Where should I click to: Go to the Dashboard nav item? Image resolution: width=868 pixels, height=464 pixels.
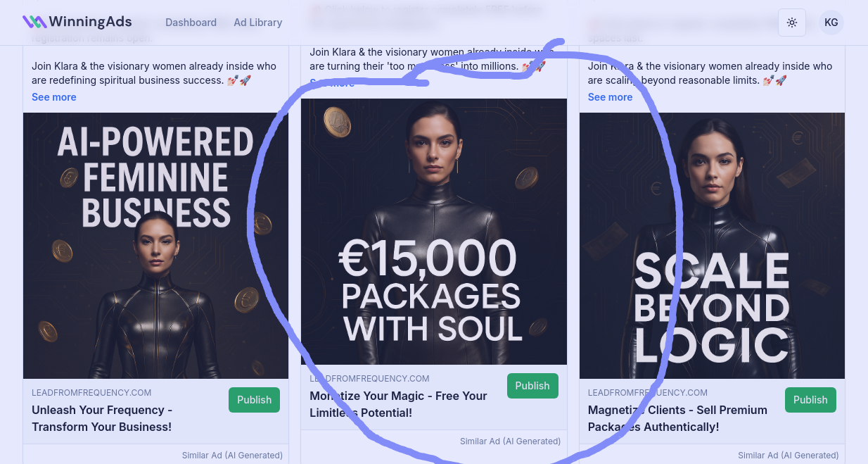(x=191, y=23)
